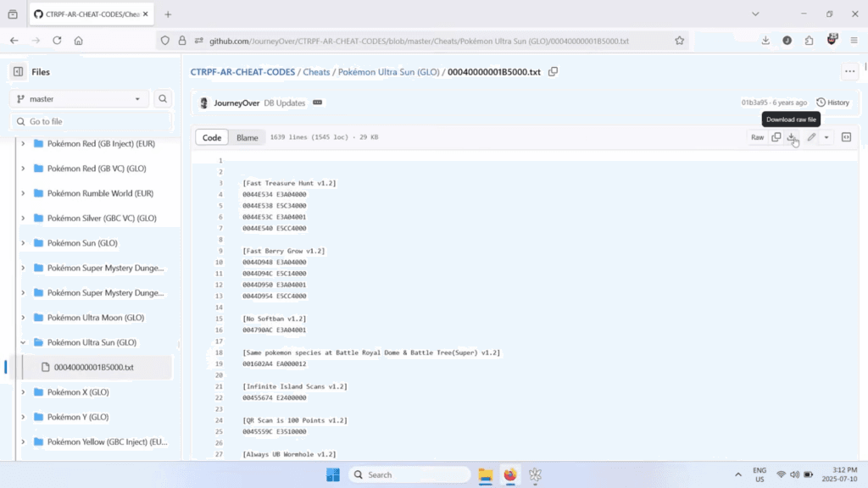Open DB Updates commit message
The image size is (868, 488).
click(x=285, y=103)
